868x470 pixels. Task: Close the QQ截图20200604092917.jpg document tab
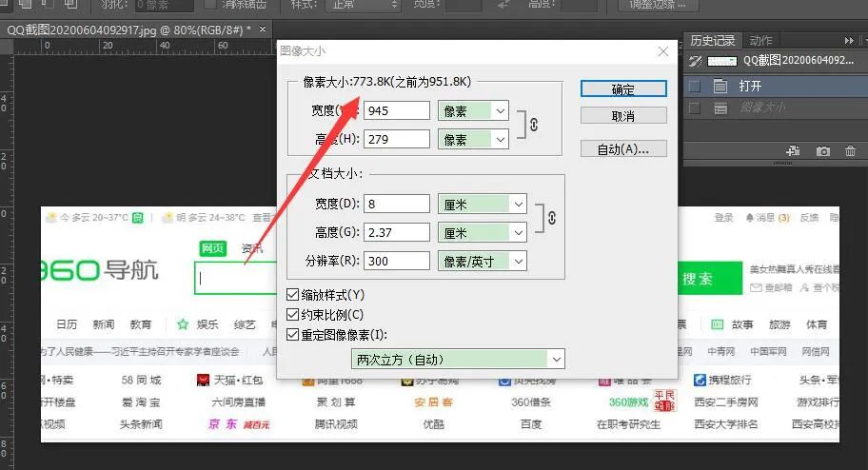coord(263,29)
